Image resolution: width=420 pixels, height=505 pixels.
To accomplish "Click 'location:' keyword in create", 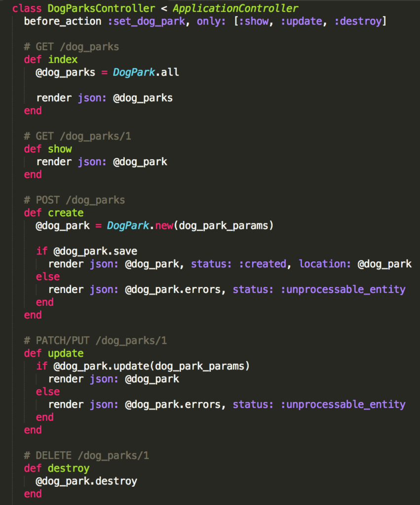I will [x=325, y=264].
